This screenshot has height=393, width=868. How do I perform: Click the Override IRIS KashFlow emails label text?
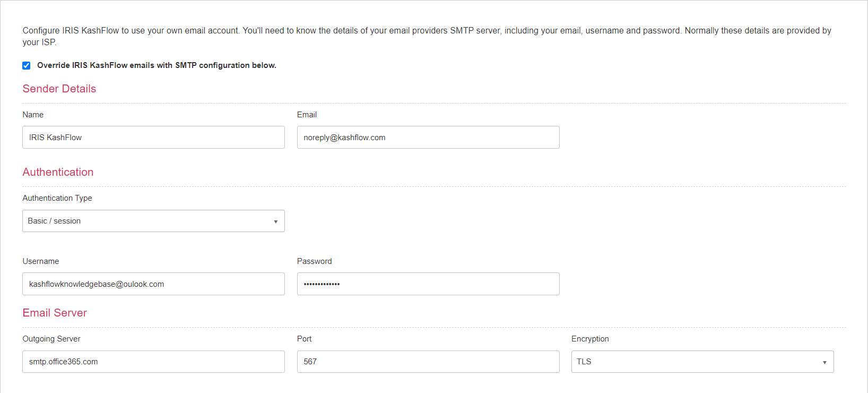157,65
